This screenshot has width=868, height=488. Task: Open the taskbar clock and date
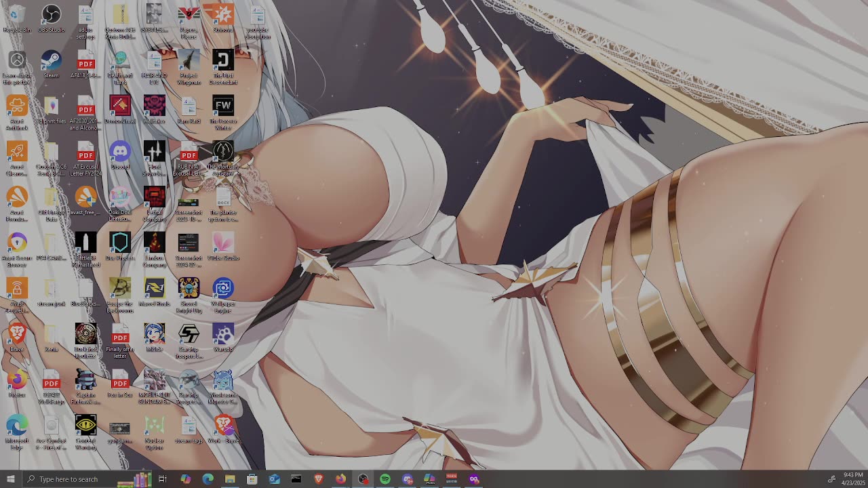point(852,479)
